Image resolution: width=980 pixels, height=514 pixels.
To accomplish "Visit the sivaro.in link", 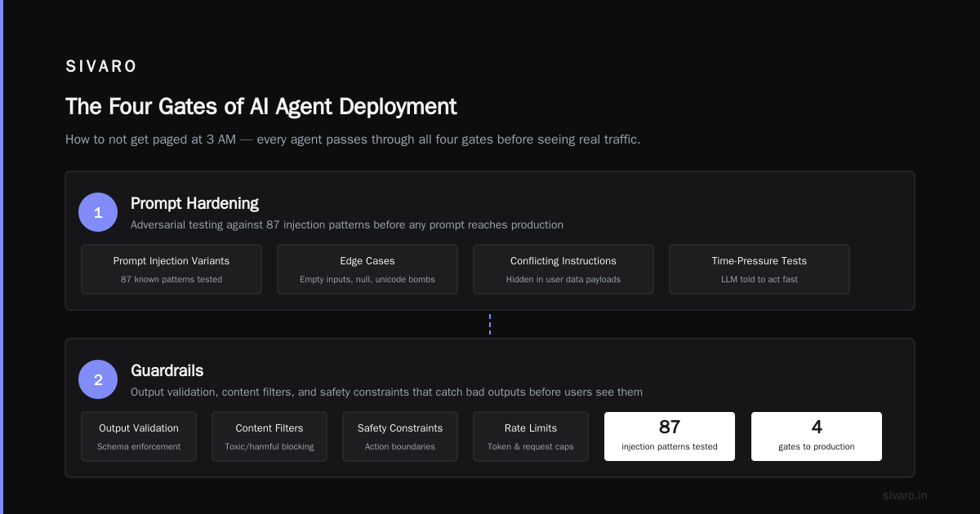I will pyautogui.click(x=905, y=495).
